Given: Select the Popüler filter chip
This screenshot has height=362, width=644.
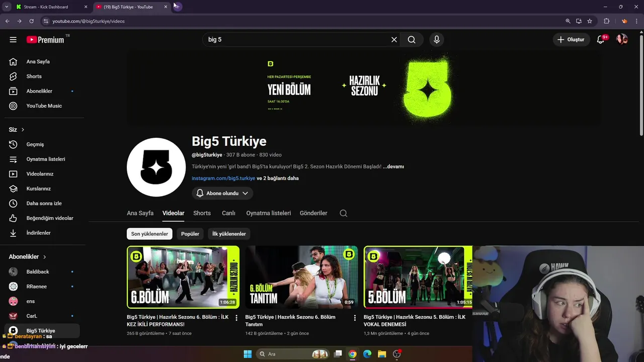Looking at the screenshot, I should (190, 234).
